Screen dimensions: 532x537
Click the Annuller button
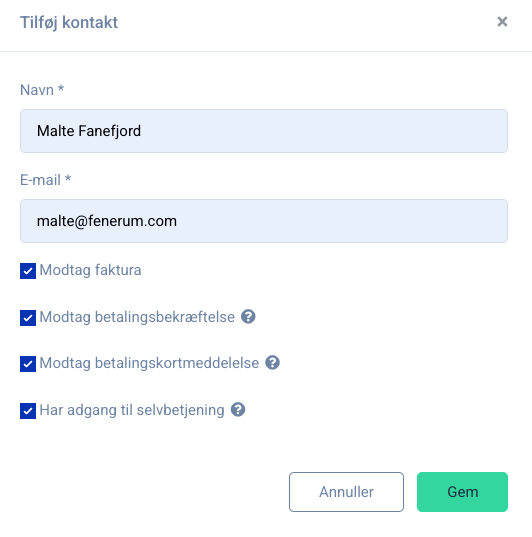(346, 492)
